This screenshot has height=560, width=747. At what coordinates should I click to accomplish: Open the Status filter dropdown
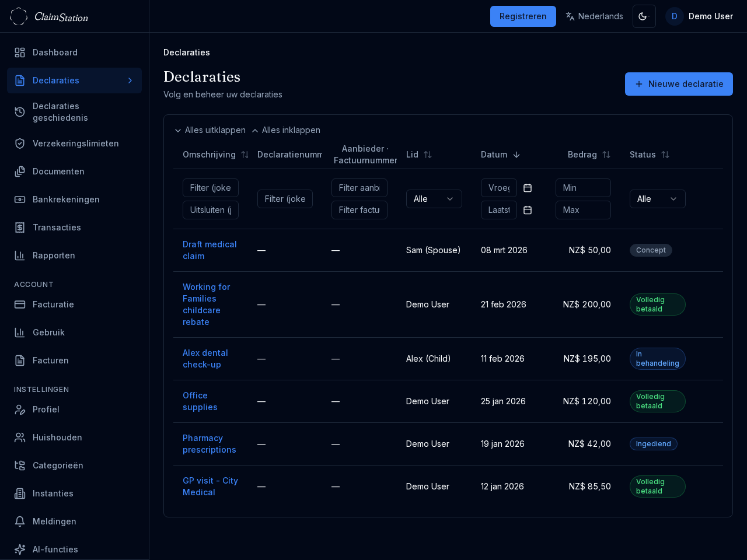click(657, 199)
